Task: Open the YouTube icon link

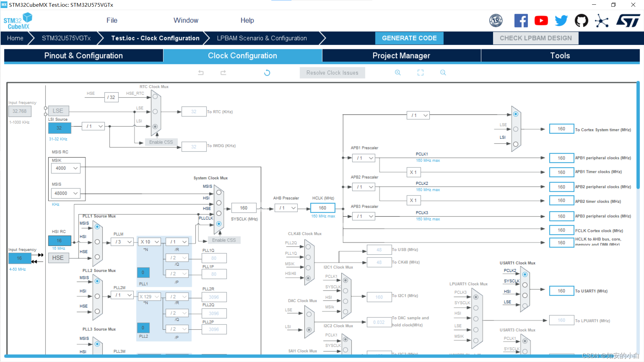Action: click(541, 21)
